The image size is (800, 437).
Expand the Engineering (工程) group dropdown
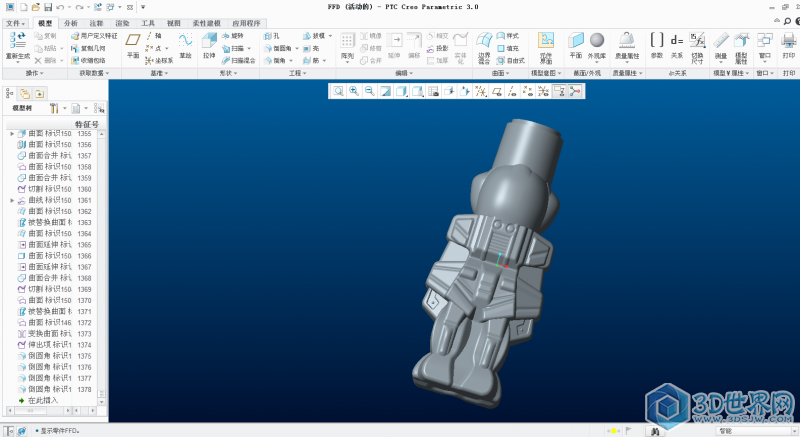298,73
